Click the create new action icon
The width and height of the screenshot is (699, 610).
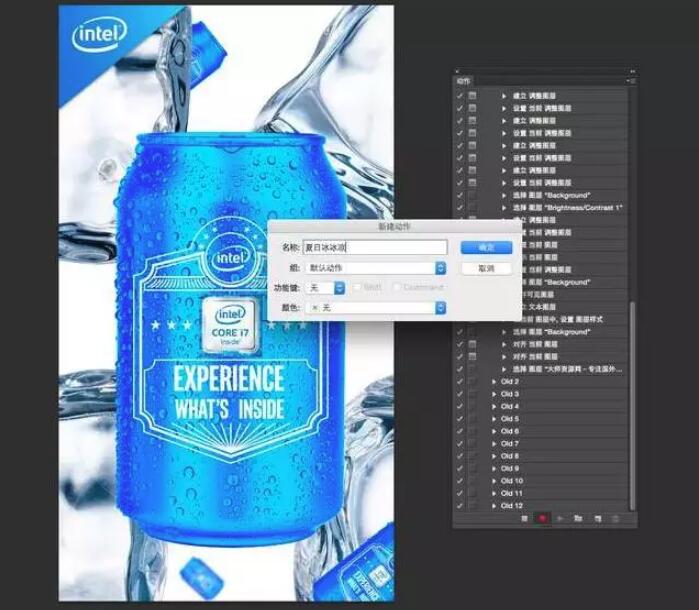[x=597, y=519]
